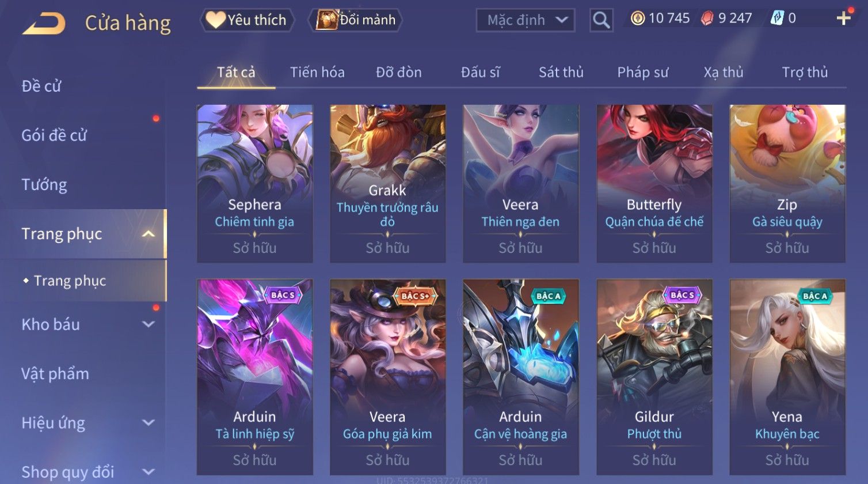Expand the Kho báu sidebar section
The width and height of the screenshot is (868, 484).
click(148, 324)
